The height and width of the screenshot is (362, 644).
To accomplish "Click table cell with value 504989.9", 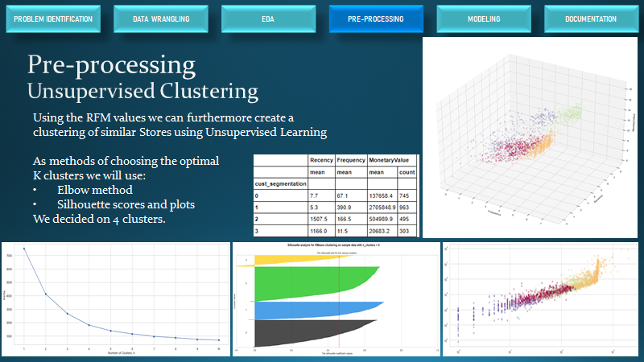I will point(381,219).
